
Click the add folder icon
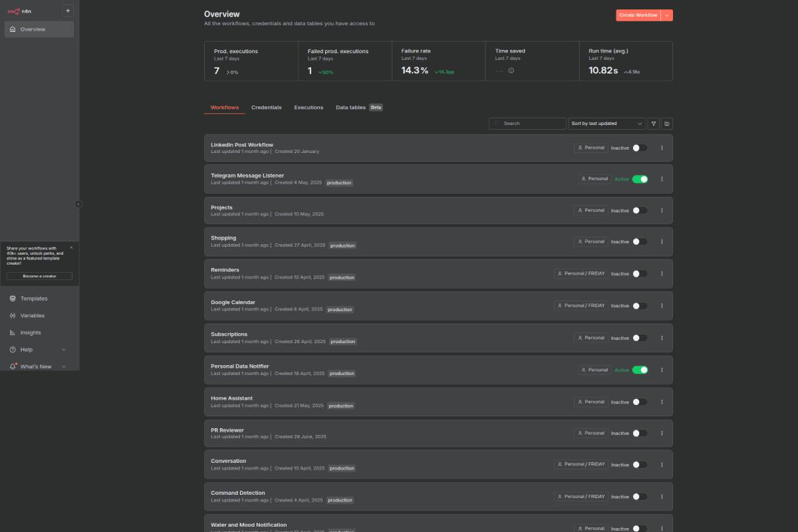point(667,124)
